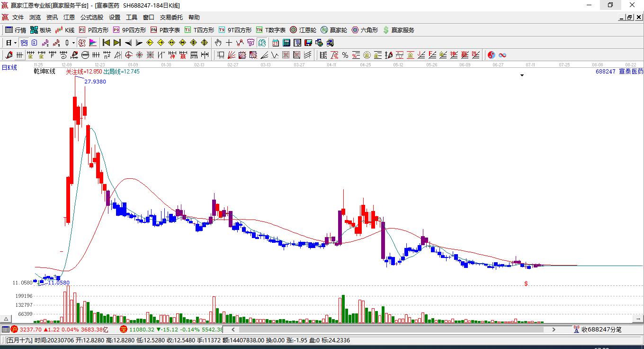Click the yellow diamond right-arrow icon

tap(161, 43)
